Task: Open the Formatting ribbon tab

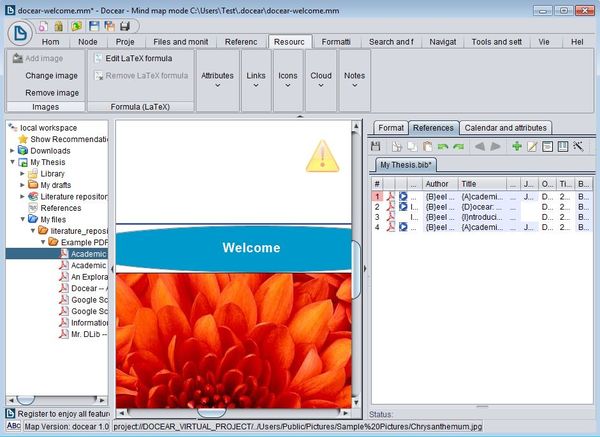Action: 336,42
